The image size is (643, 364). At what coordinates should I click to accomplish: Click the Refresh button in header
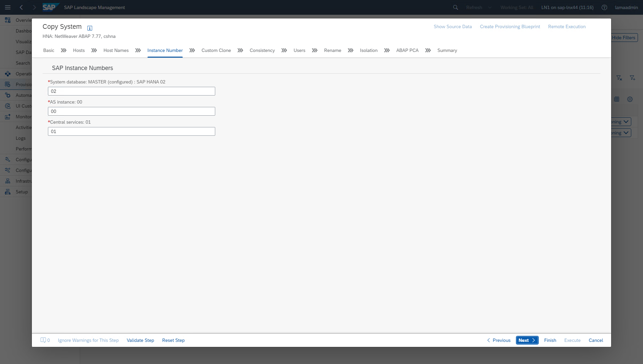[474, 7]
